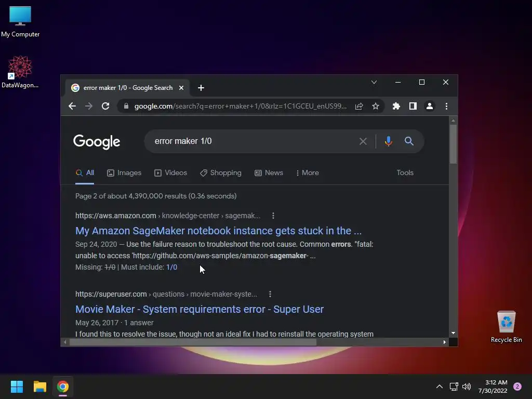
Task: Switch to the Images tab
Action: 124,172
